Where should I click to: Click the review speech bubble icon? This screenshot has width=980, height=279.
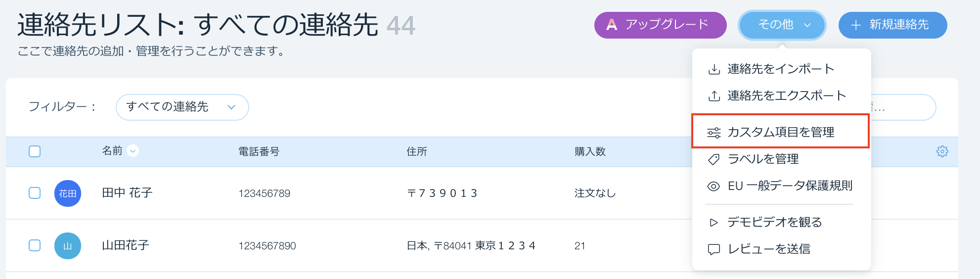713,249
